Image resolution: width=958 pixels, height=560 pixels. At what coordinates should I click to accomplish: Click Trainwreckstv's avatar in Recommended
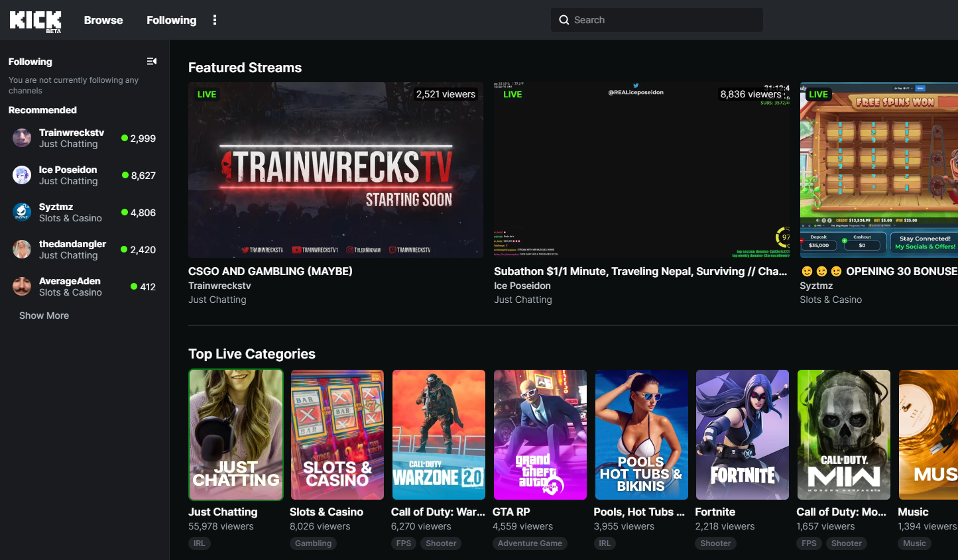[22, 138]
